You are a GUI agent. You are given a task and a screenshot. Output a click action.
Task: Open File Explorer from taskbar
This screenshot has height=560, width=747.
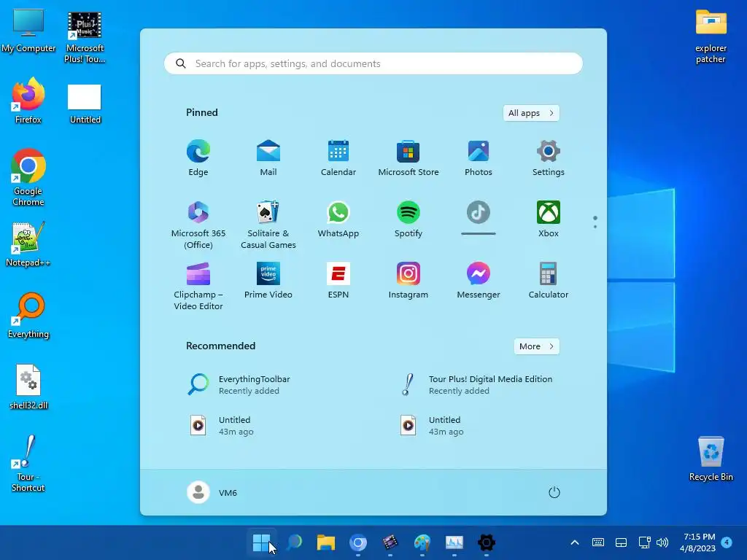326,542
